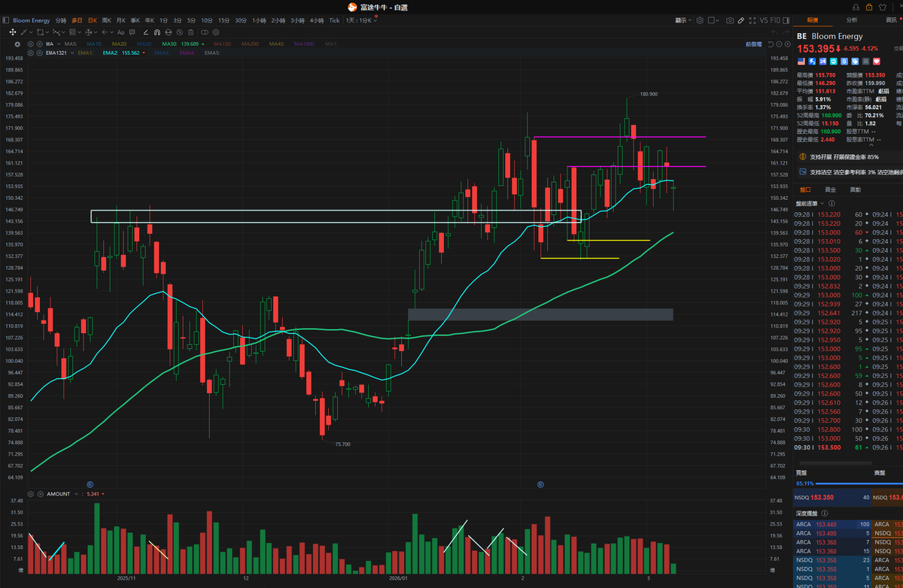The image size is (903, 588).
Task: Click the event marker on time axis under 2025/11
Action: [90, 484]
